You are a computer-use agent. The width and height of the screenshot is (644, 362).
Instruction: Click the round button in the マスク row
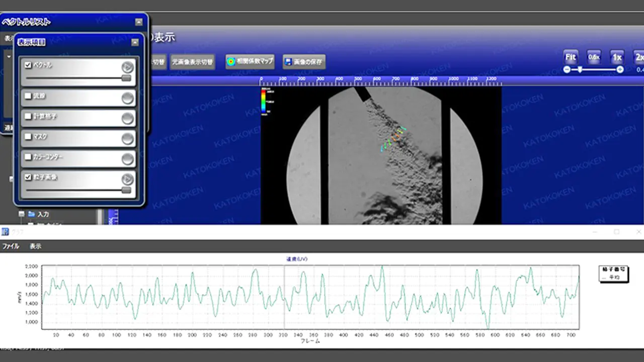pyautogui.click(x=128, y=139)
